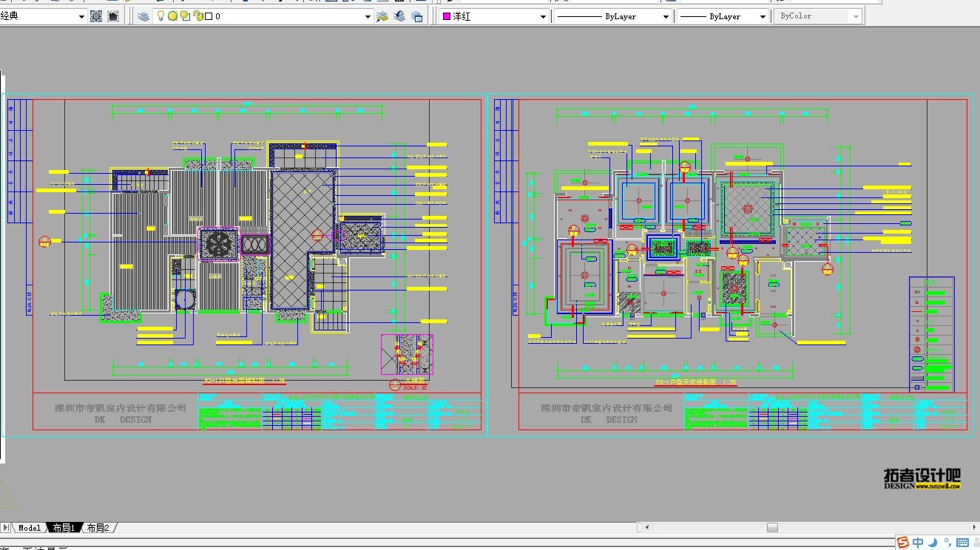Viewport: 980px width, 550px height.
Task: Click the soft keyboard icon in IME bar
Action: (962, 543)
